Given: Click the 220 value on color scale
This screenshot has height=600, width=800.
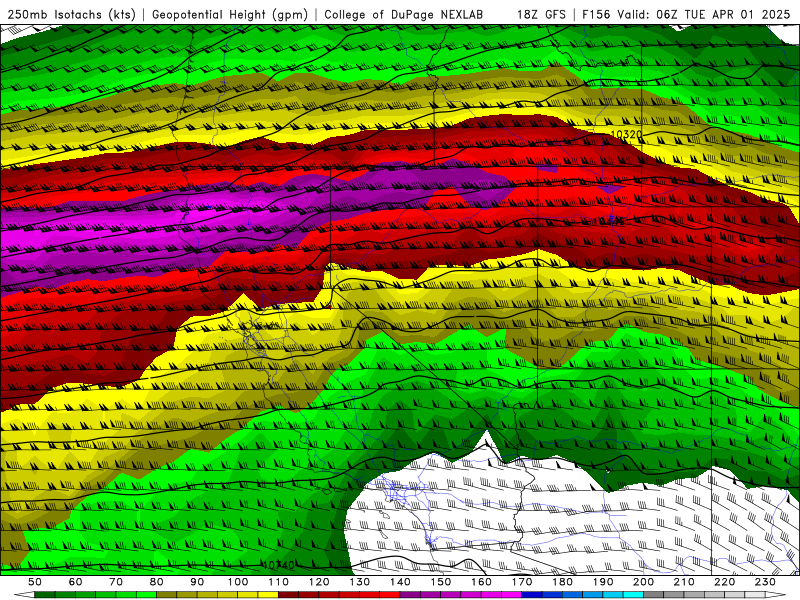Looking at the screenshot, I should click(725, 582).
